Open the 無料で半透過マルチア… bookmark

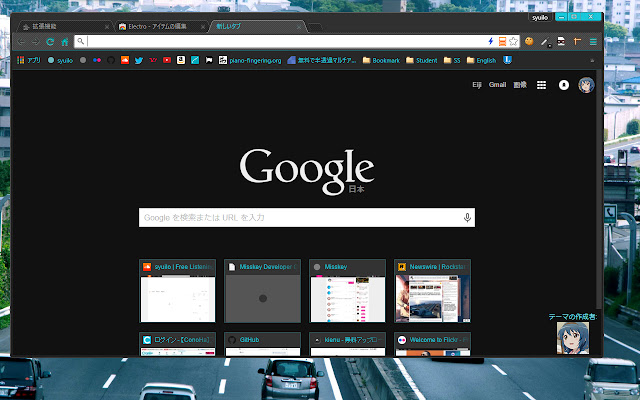point(322,60)
